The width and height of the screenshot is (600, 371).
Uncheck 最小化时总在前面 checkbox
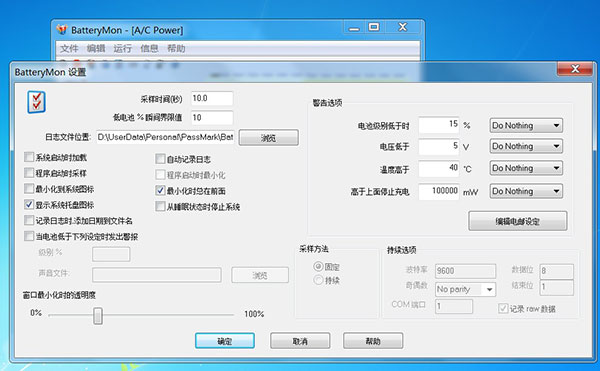click(160, 190)
